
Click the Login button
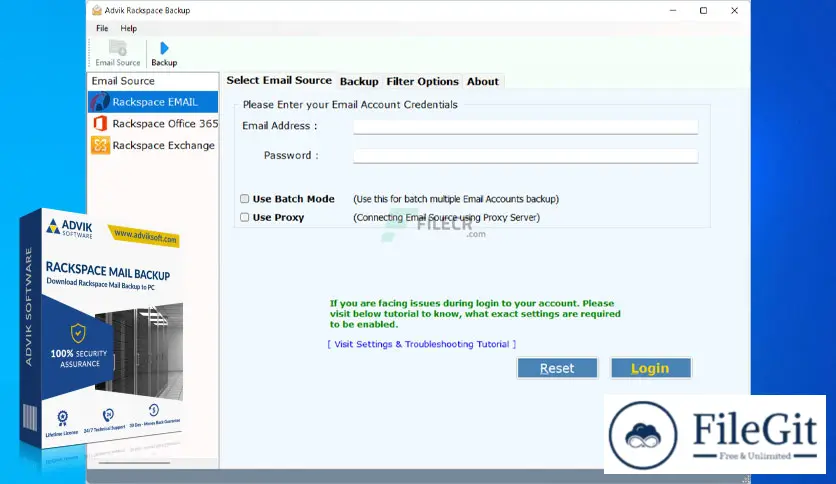coord(650,368)
